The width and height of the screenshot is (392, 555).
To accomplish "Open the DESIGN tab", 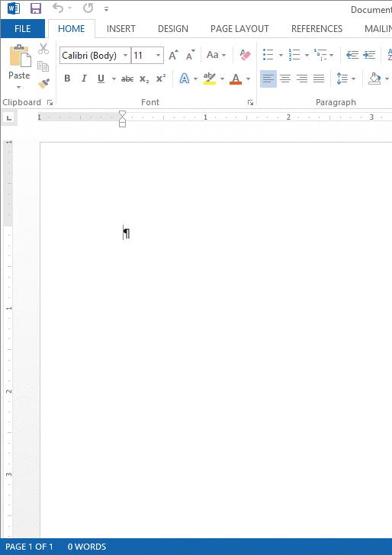I will point(173,29).
